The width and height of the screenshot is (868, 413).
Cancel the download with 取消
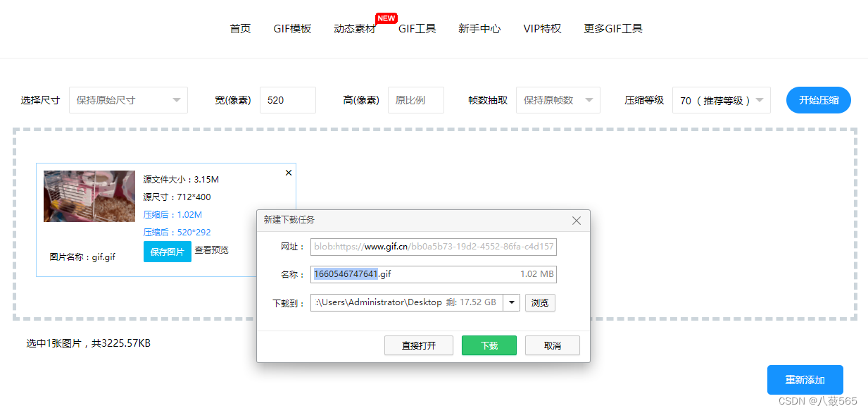pos(552,345)
